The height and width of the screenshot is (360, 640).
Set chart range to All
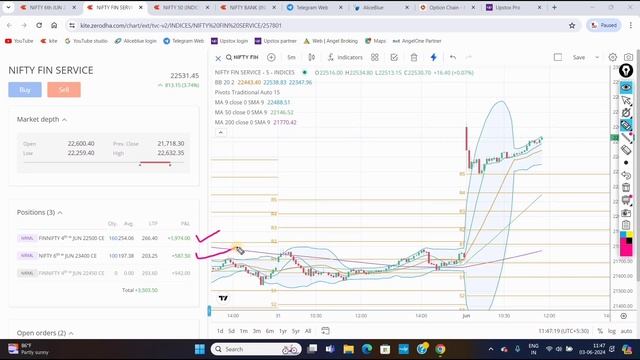click(x=308, y=331)
